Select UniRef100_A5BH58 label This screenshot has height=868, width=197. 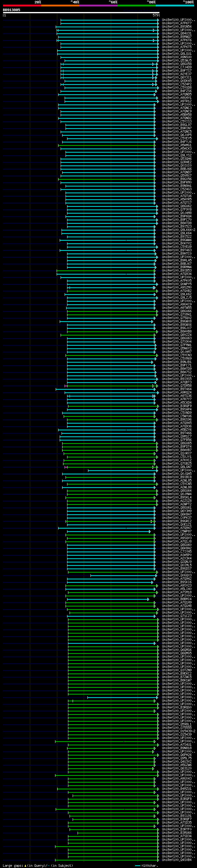176,115
